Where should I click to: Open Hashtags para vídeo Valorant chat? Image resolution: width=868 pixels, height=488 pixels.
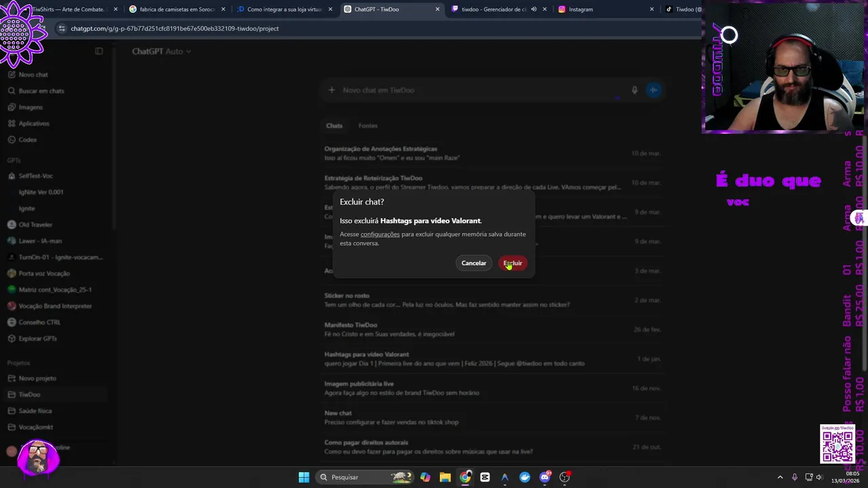click(x=492, y=359)
